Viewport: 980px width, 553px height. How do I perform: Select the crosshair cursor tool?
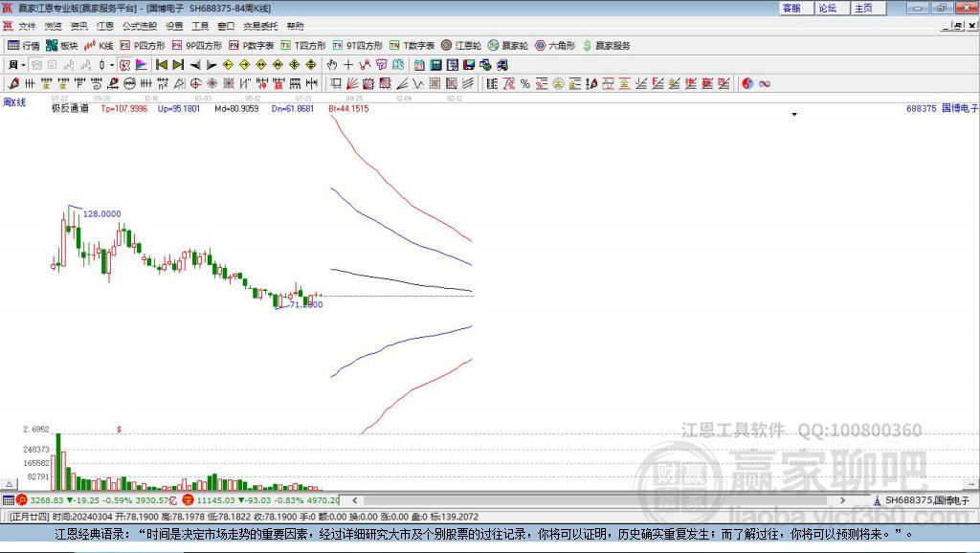pyautogui.click(x=348, y=65)
